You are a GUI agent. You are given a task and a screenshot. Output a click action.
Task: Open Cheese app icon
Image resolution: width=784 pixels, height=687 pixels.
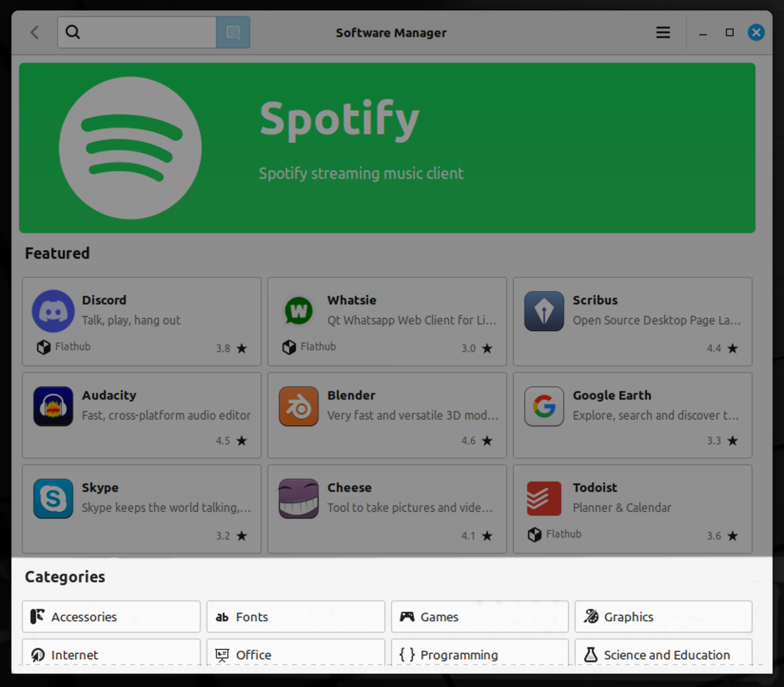[299, 499]
